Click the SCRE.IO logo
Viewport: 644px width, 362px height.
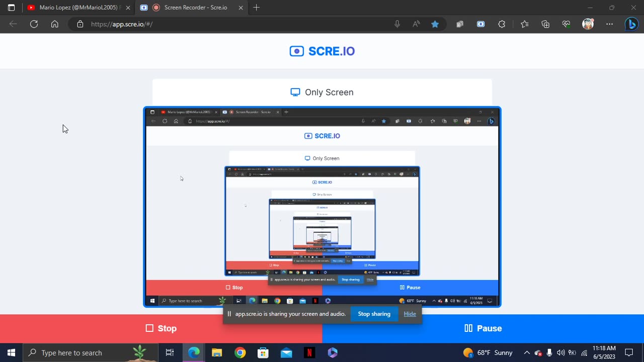[x=322, y=51]
